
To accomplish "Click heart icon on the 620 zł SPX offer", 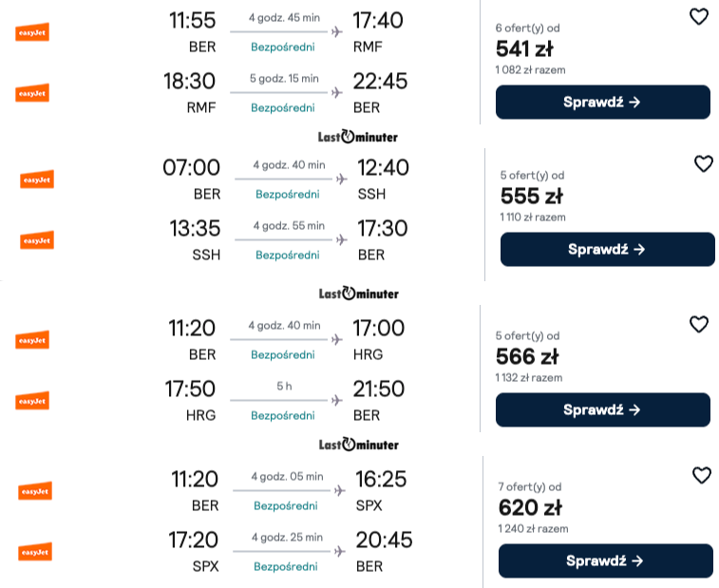I will coord(701,475).
